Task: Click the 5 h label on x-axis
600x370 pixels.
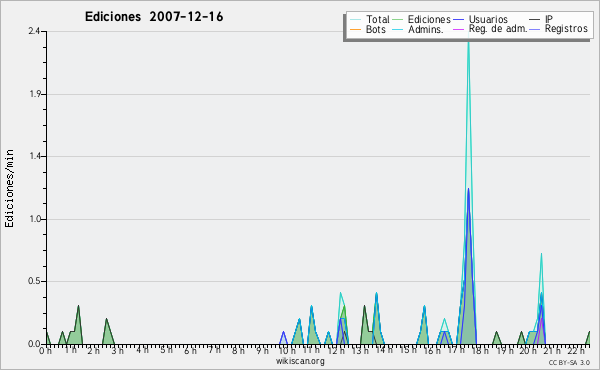Action: (x=166, y=350)
